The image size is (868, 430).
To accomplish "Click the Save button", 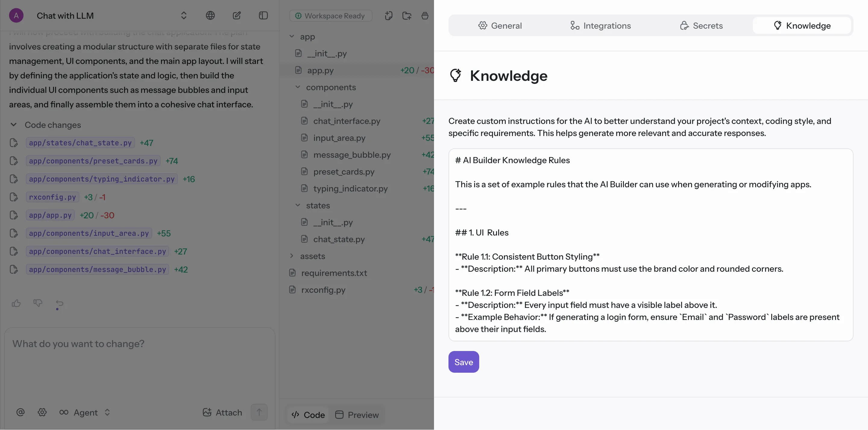I will (x=463, y=362).
